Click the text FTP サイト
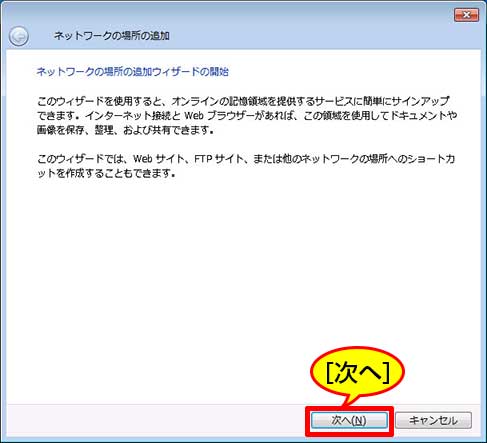The image size is (487, 443). pyautogui.click(x=219, y=159)
